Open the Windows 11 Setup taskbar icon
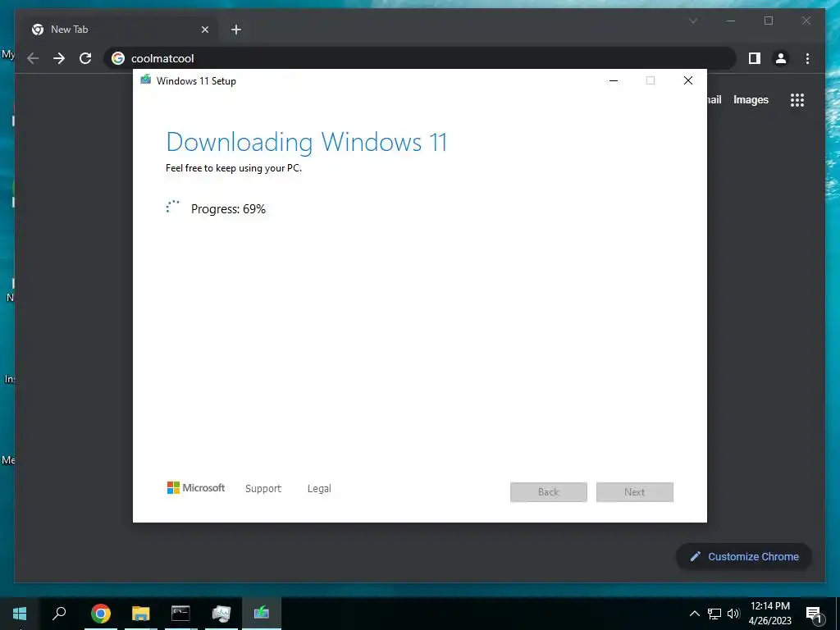 262,612
